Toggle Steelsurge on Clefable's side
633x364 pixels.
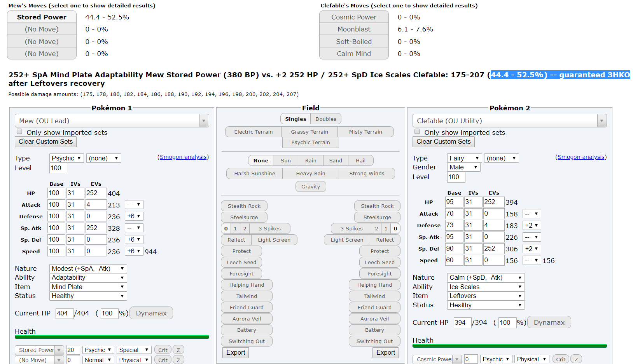click(x=377, y=217)
